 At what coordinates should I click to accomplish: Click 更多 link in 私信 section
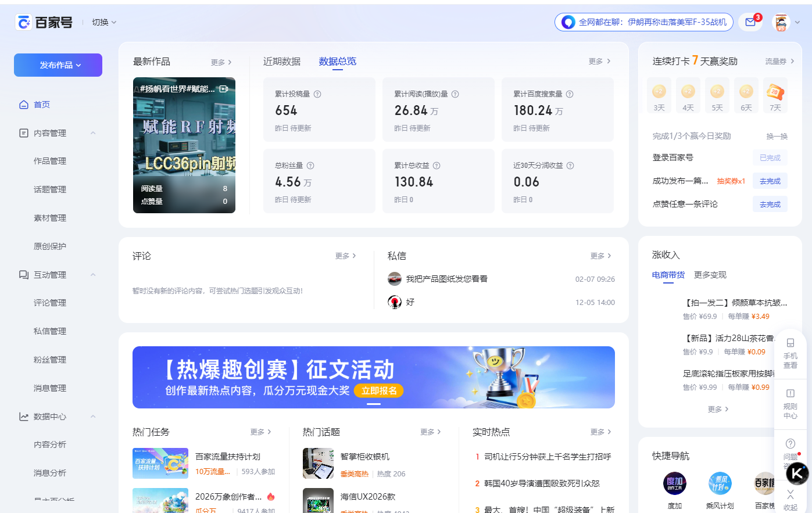click(601, 256)
